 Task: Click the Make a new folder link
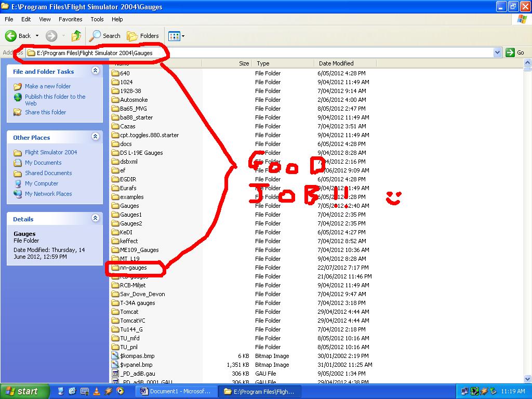(48, 86)
